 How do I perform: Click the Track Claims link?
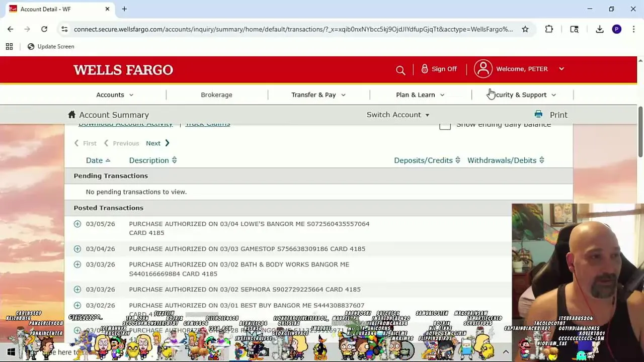208,125
